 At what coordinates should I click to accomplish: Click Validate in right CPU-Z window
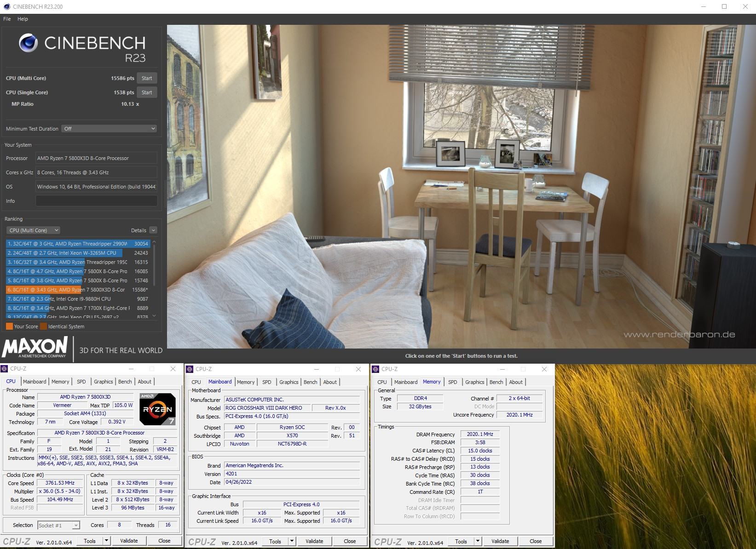pyautogui.click(x=500, y=542)
